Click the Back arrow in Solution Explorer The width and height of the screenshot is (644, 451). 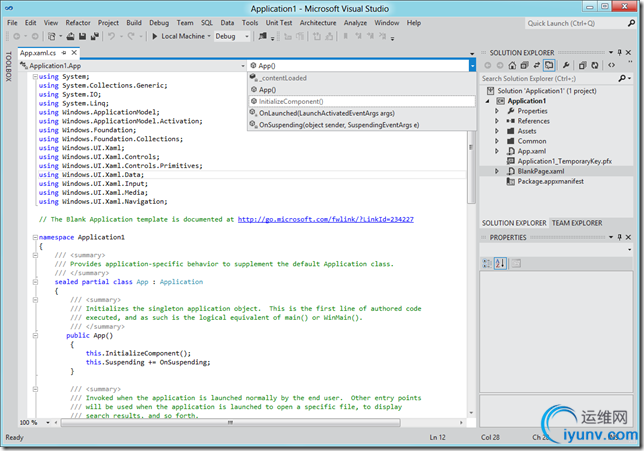(488, 65)
